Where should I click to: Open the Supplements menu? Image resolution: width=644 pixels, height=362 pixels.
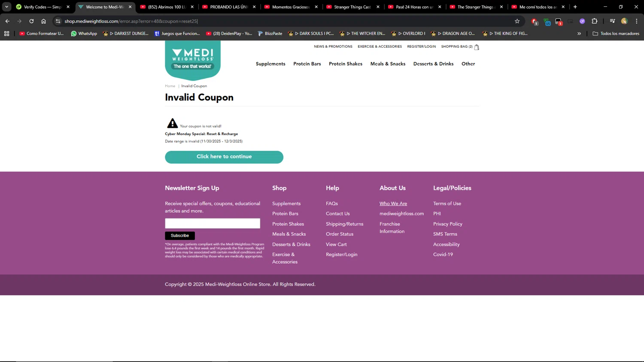(x=270, y=64)
